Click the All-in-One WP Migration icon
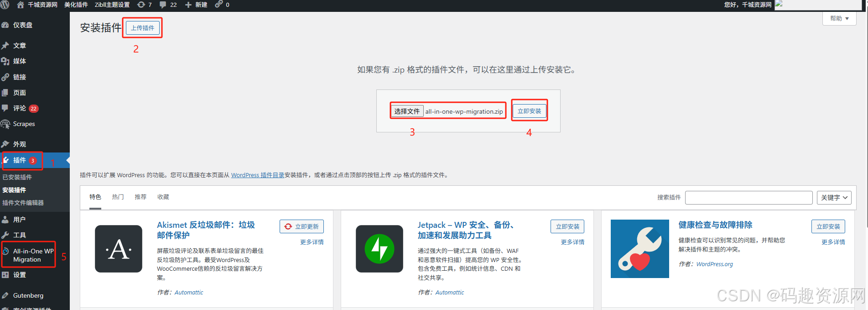Screen dimensions: 868x310 [5, 251]
